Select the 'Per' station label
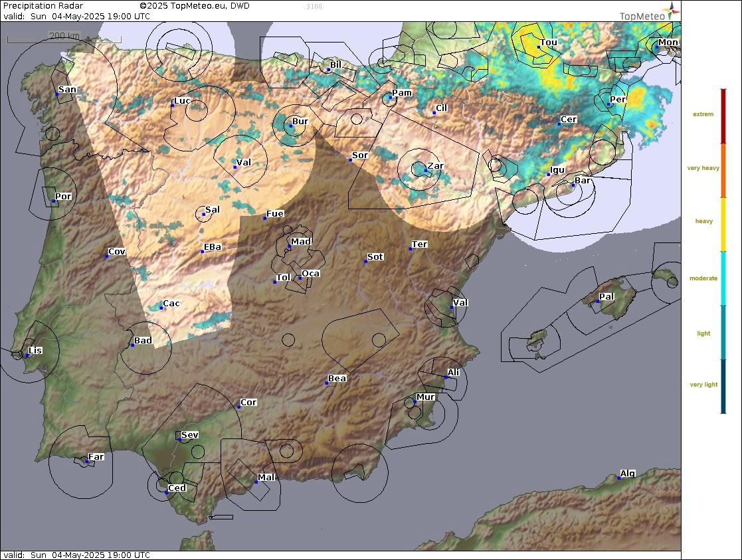742x560 pixels. point(618,100)
